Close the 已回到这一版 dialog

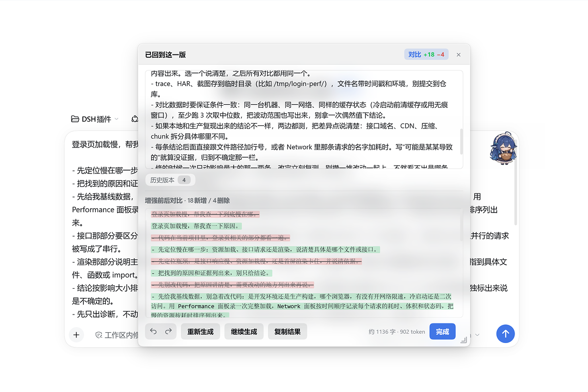click(x=459, y=55)
